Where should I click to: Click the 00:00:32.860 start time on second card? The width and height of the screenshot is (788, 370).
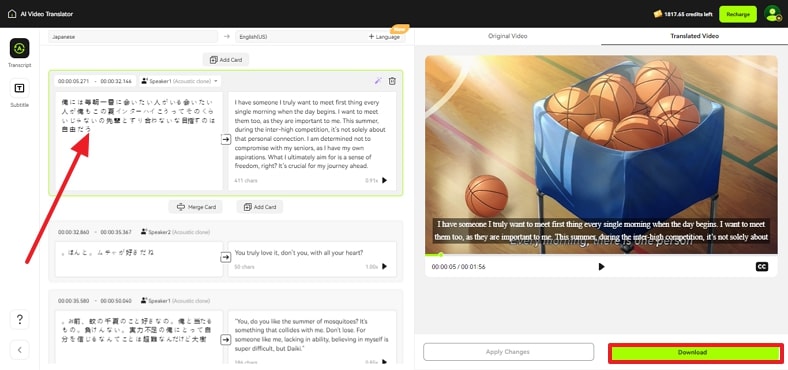point(73,232)
